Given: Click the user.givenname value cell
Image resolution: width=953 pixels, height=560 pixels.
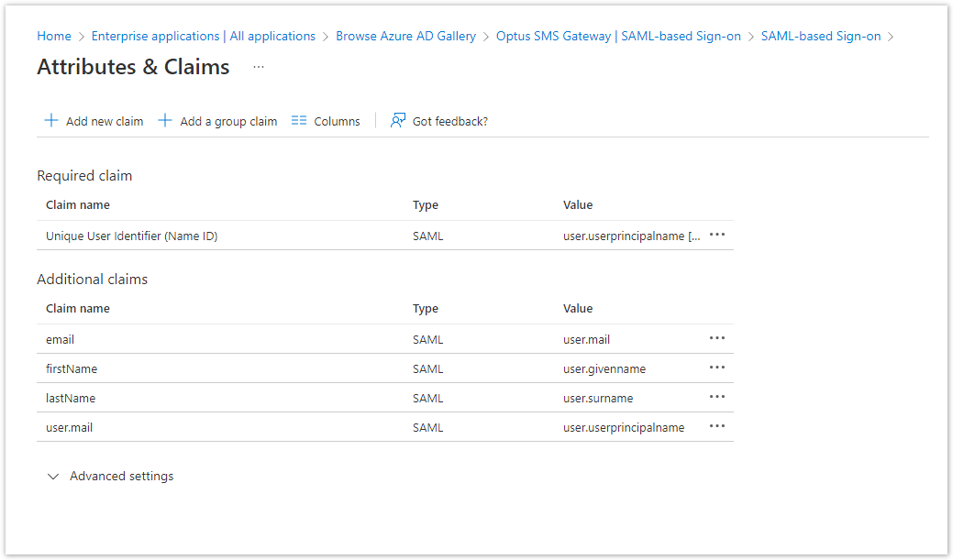Looking at the screenshot, I should point(604,369).
